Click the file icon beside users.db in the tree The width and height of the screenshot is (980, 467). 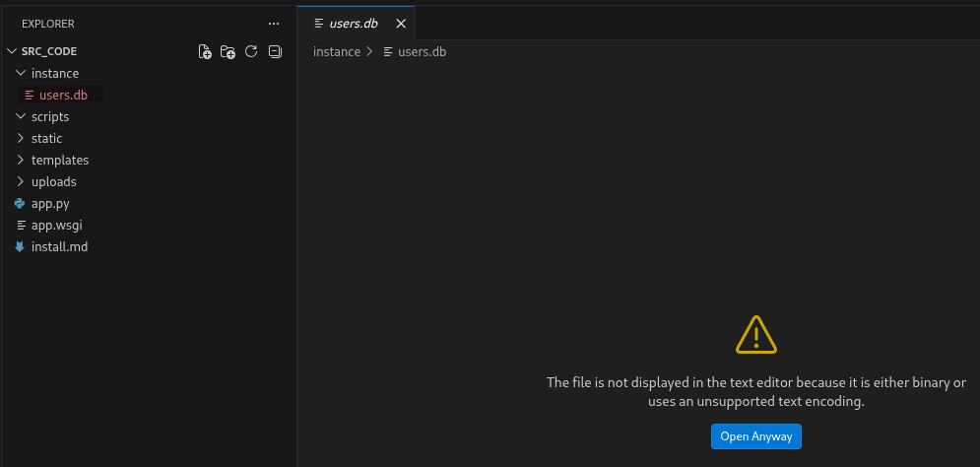(x=30, y=95)
